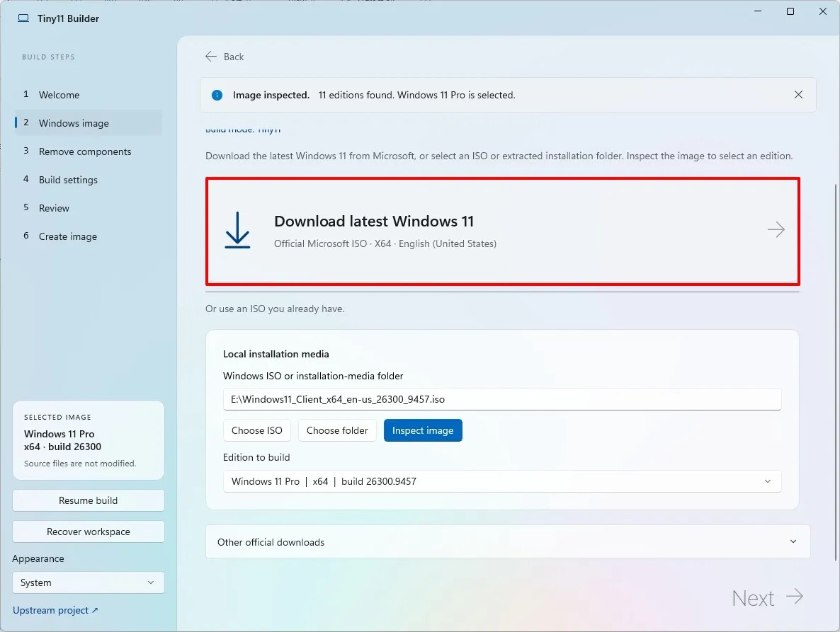
Task: Click the Inspect image button
Action: click(423, 430)
